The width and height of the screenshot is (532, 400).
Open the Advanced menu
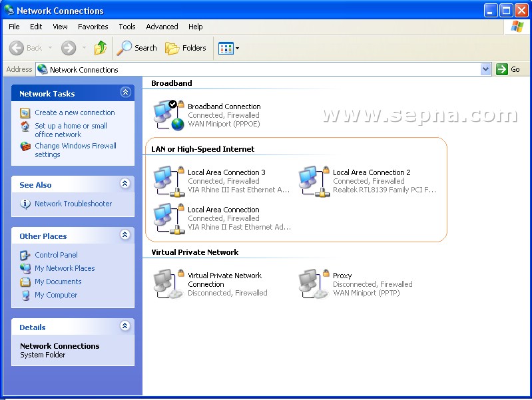162,27
